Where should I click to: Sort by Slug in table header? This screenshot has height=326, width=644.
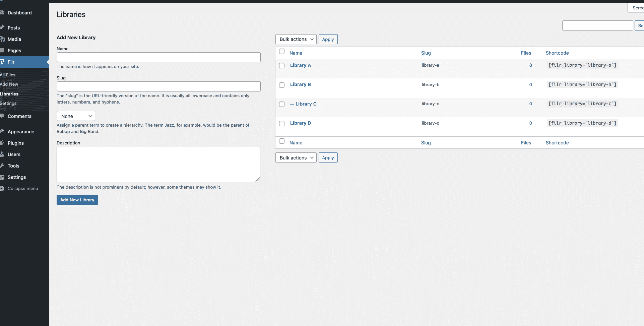tap(426, 53)
